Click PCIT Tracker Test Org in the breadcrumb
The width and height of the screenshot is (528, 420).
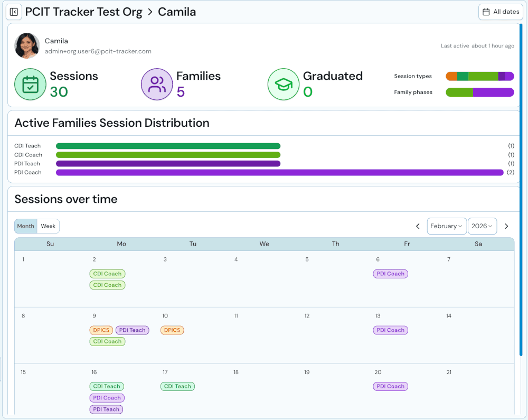point(84,12)
